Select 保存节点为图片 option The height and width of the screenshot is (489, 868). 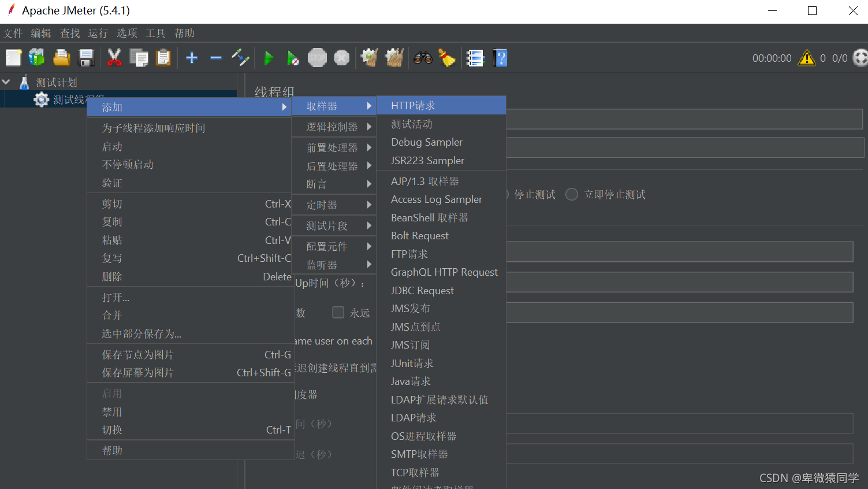pyautogui.click(x=190, y=354)
